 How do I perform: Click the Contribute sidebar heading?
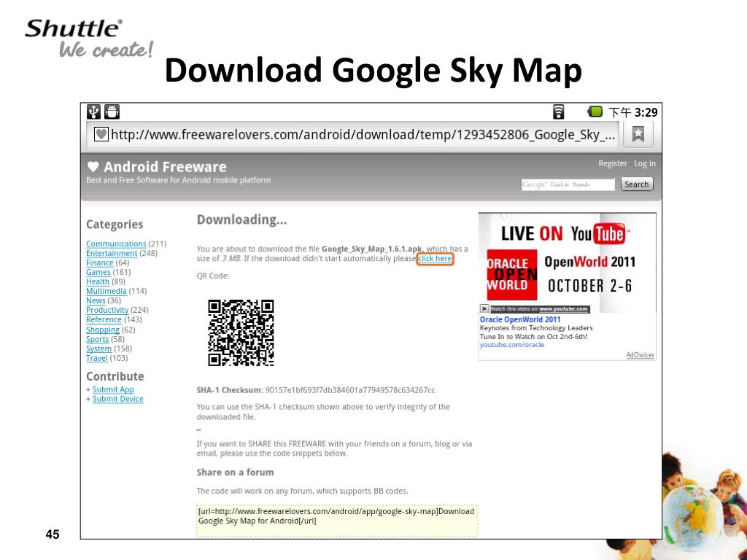(115, 377)
